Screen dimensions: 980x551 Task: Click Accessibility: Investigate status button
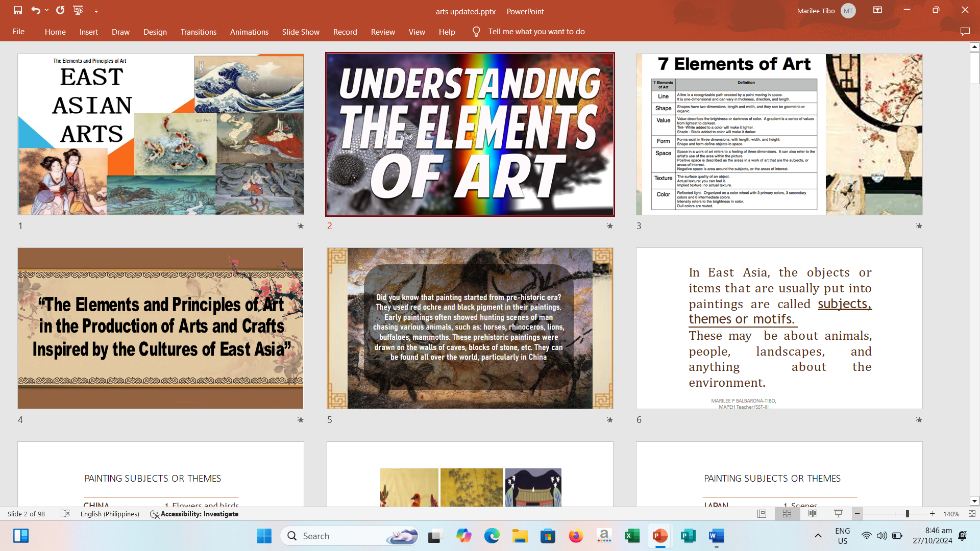[194, 514]
